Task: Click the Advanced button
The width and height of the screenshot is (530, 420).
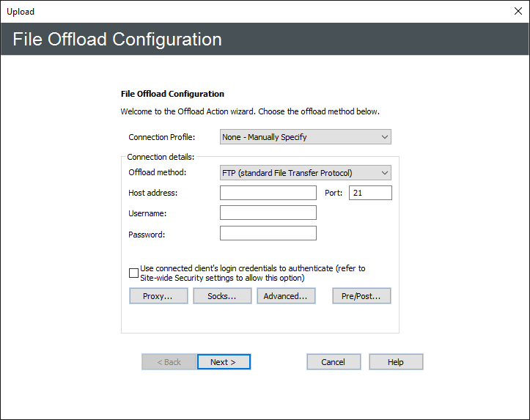Action: coord(286,296)
